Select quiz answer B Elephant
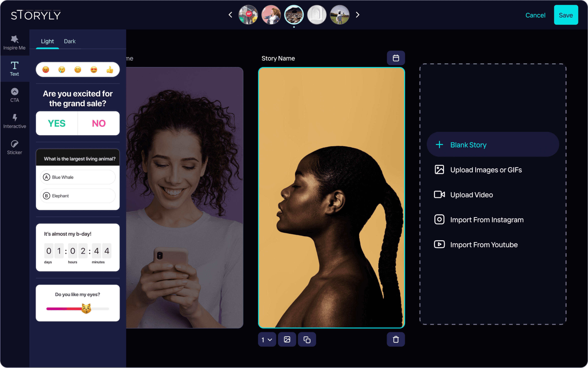 point(77,196)
